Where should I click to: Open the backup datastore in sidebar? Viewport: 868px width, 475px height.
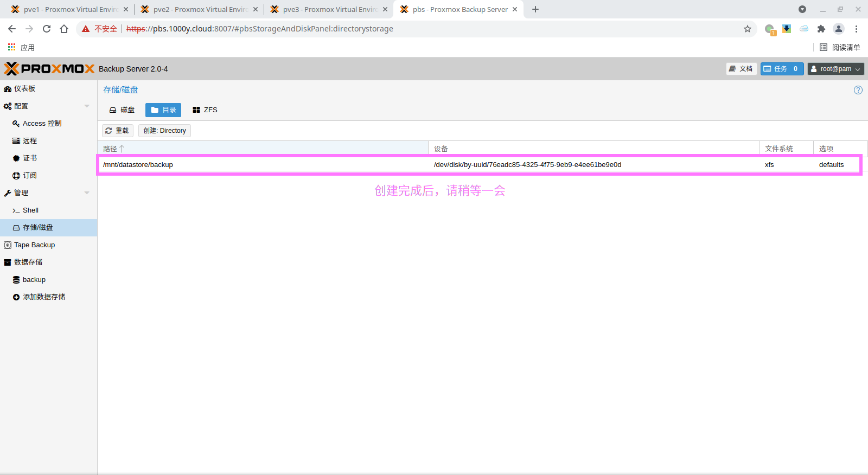tap(34, 280)
